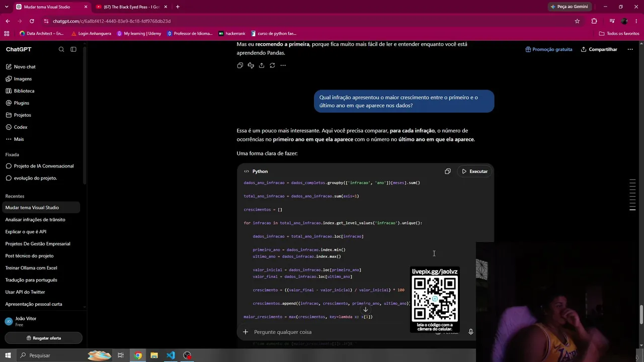Image resolution: width=644 pixels, height=362 pixels.
Task: Open the media playback controls icon
Action: coord(612,21)
